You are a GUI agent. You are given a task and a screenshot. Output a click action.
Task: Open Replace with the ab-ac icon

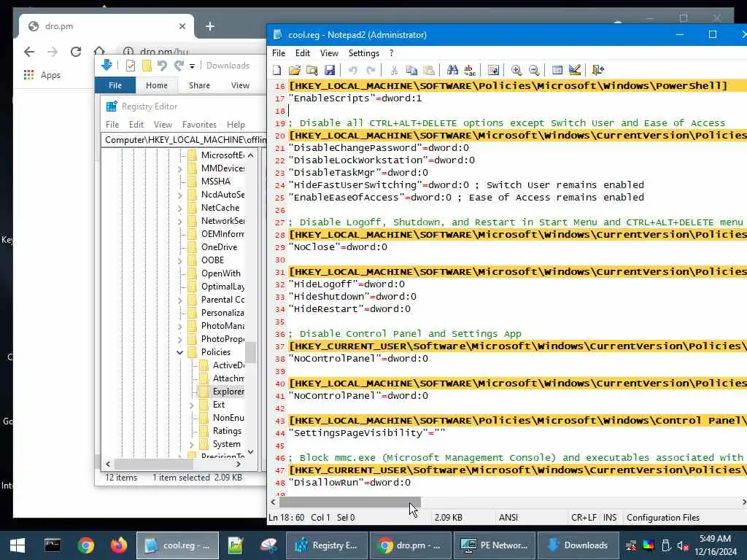pyautogui.click(x=470, y=71)
